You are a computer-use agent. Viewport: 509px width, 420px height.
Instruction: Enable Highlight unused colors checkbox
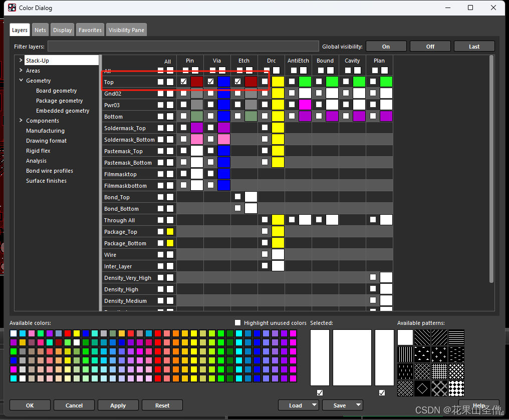click(x=238, y=323)
